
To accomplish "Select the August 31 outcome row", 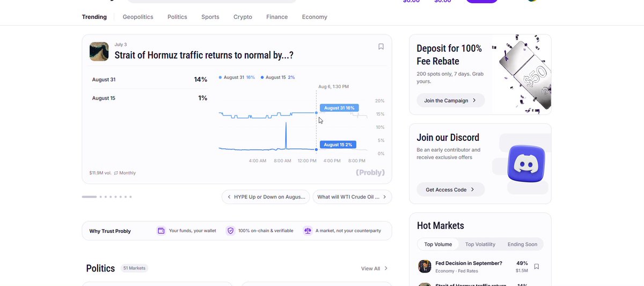I will pos(150,80).
